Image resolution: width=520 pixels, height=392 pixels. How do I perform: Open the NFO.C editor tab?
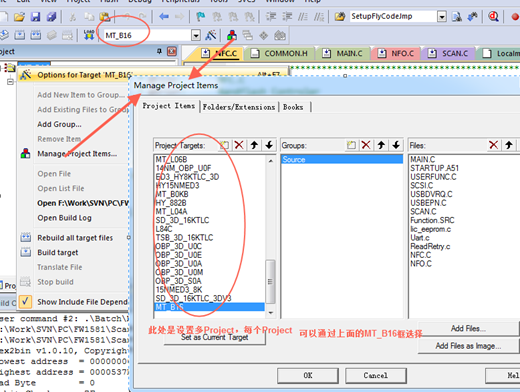pos(397,53)
